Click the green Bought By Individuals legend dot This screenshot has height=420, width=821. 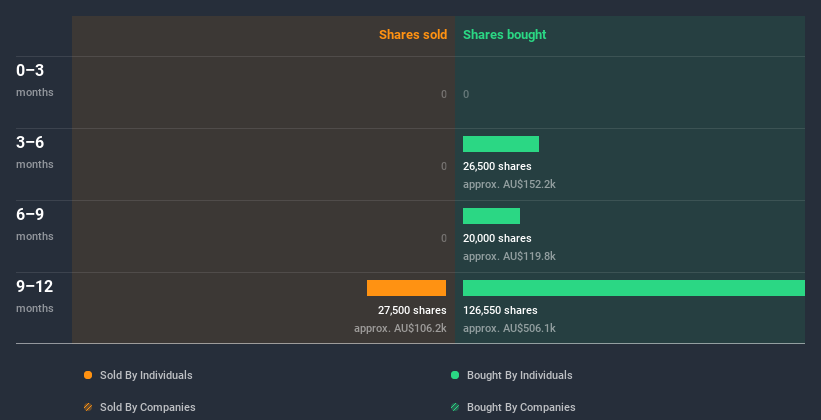coord(455,375)
